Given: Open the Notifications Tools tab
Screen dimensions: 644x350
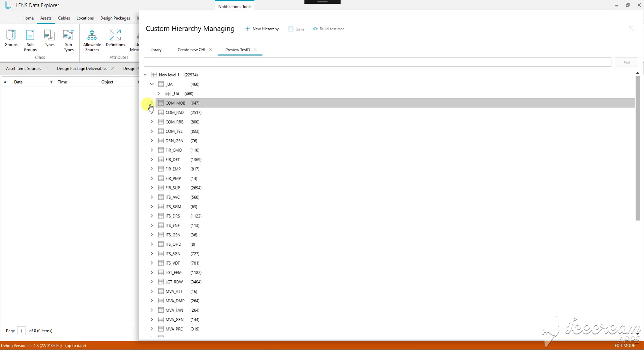Looking at the screenshot, I should pos(235,6).
